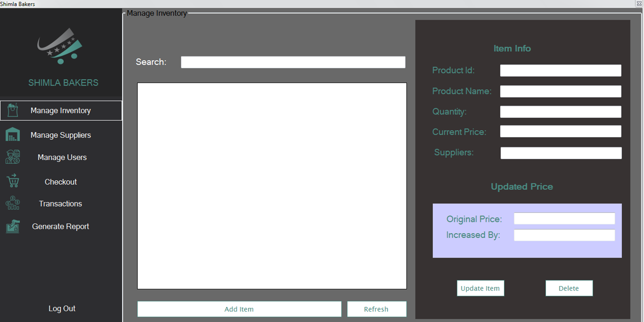Image resolution: width=644 pixels, height=322 pixels.
Task: Click the Generate Report chart icon
Action: click(x=13, y=226)
